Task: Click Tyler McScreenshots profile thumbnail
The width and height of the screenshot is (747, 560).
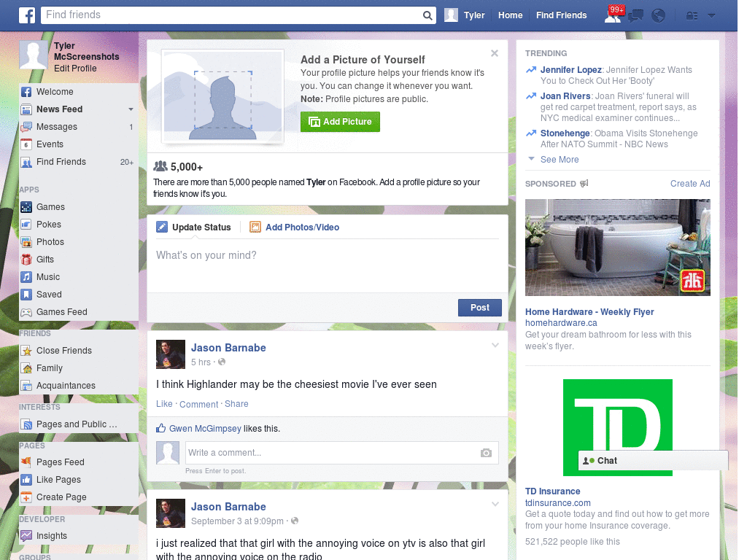Action: tap(34, 55)
